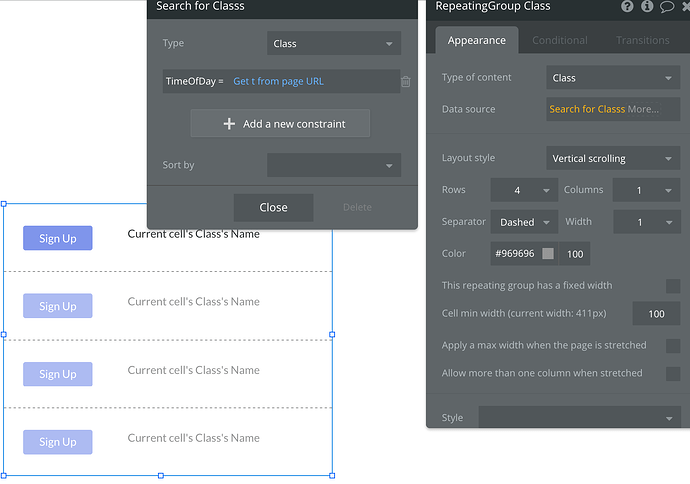Click the plus icon to add a constraint
Viewport: 690px width, 484px height.
[229, 124]
